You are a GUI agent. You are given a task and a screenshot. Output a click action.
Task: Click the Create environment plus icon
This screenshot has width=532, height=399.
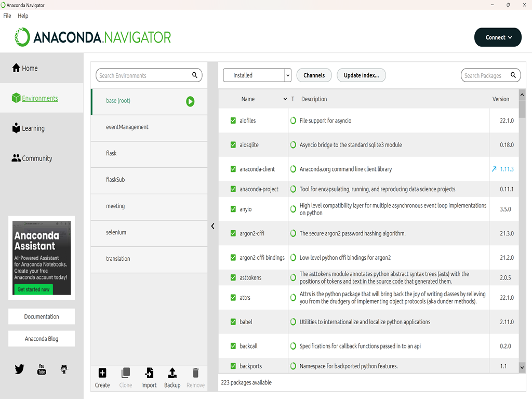coord(102,373)
